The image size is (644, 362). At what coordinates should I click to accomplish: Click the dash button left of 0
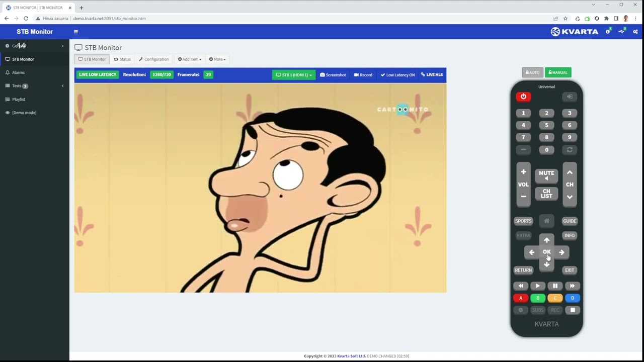523,150
